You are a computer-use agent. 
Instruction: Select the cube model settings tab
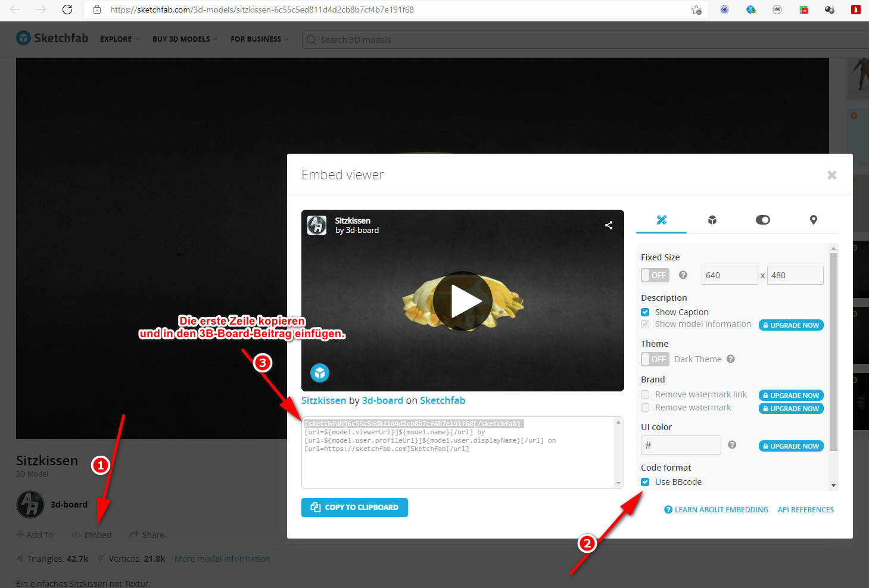pyautogui.click(x=712, y=220)
